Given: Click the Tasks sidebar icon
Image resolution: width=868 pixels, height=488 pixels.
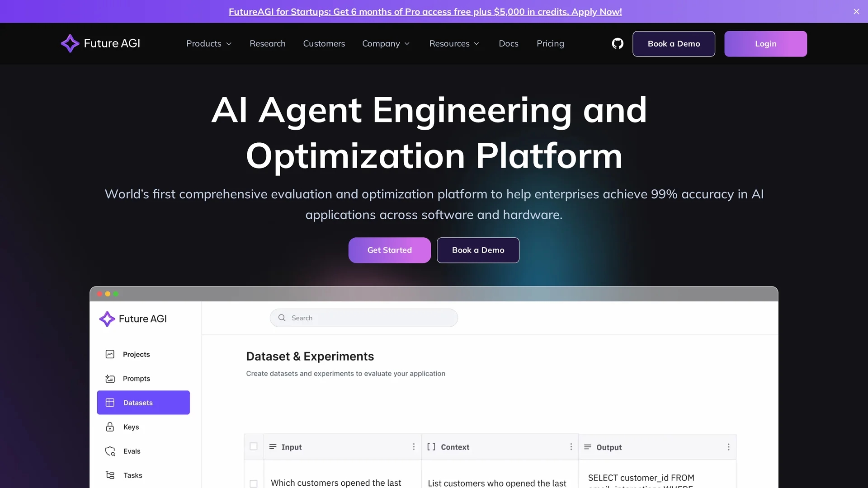Looking at the screenshot, I should [110, 475].
